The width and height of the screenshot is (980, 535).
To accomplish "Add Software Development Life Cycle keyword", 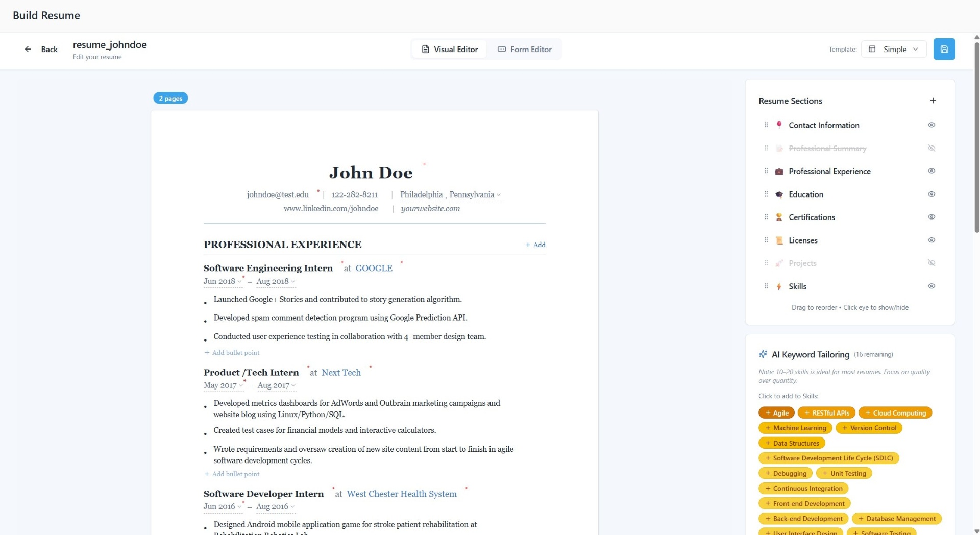I will [829, 458].
